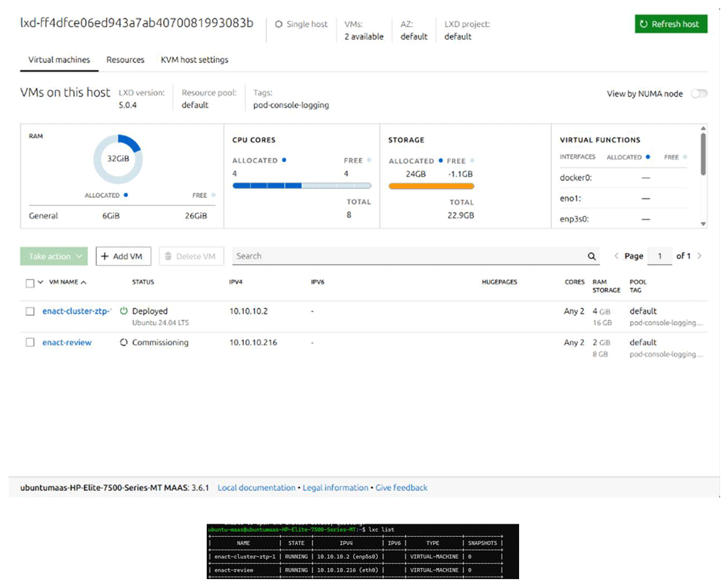Focus the VM Search field
Screen dimensions: 728x587
coord(416,256)
